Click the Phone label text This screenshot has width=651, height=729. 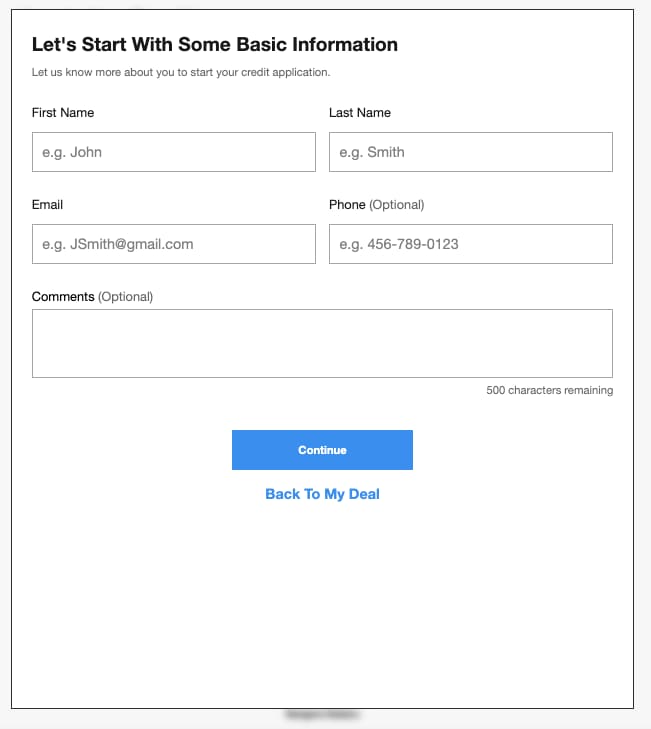347,205
